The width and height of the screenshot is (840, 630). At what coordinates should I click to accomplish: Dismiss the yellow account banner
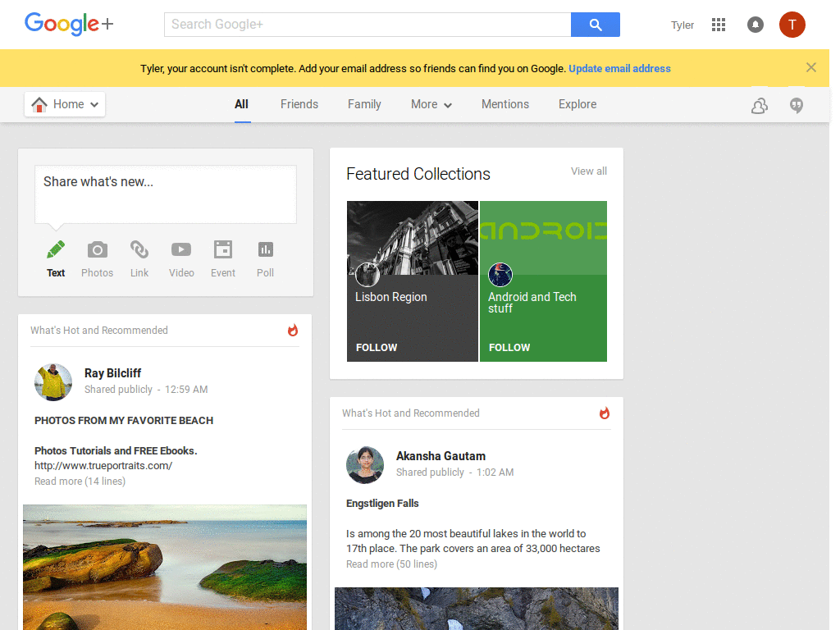[811, 67]
